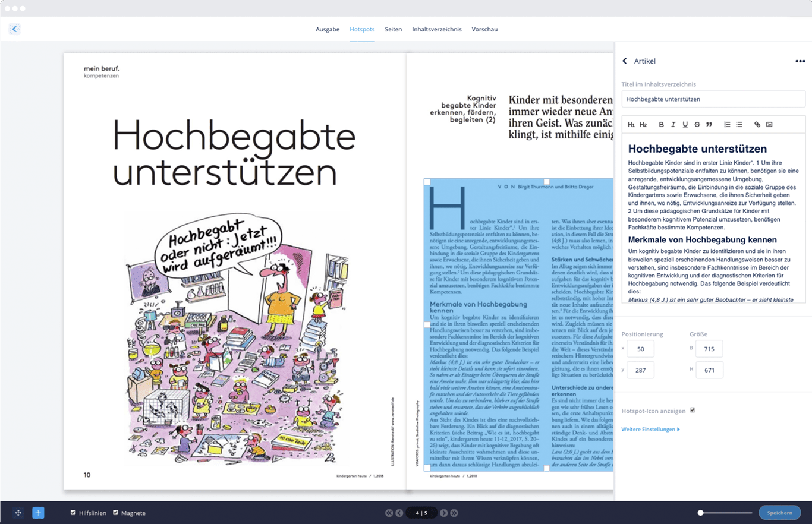This screenshot has height=524, width=812.
Task: Open the Inhaltsverzeichnis tab
Action: tap(437, 29)
